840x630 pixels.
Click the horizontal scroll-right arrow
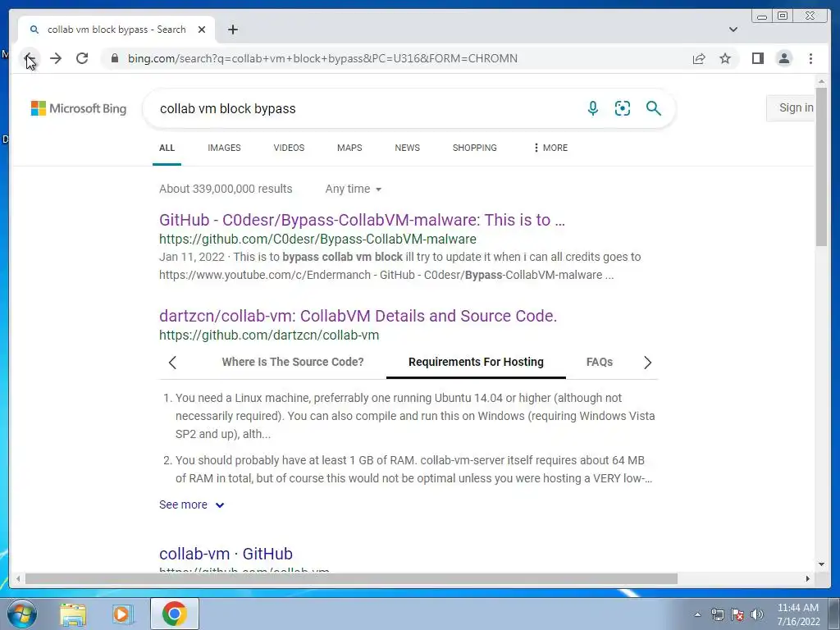808,578
